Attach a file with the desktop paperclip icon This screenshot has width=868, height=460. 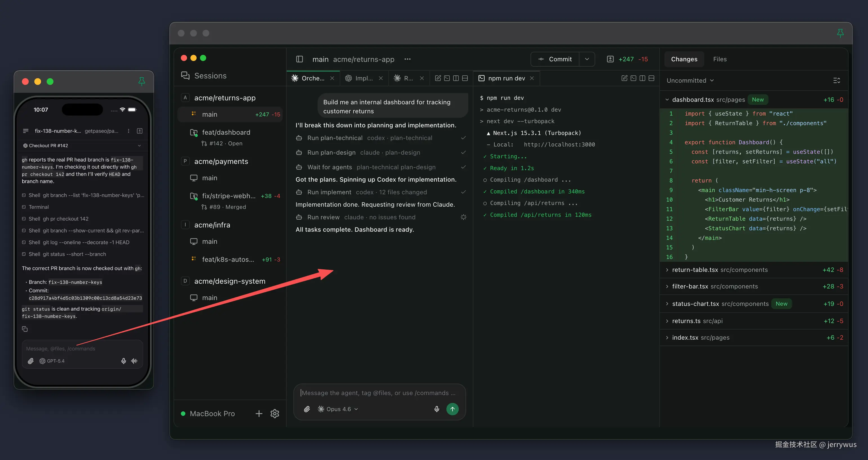tap(307, 409)
